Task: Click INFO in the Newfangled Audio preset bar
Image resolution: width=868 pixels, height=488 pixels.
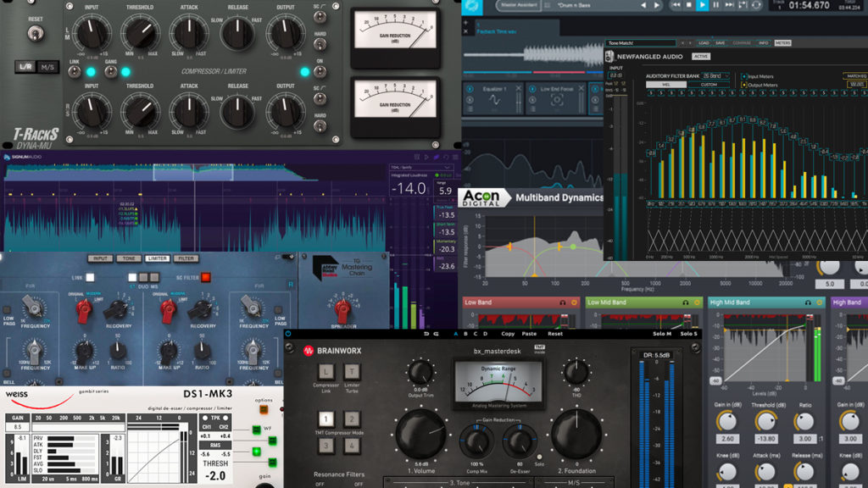Action: [x=764, y=42]
